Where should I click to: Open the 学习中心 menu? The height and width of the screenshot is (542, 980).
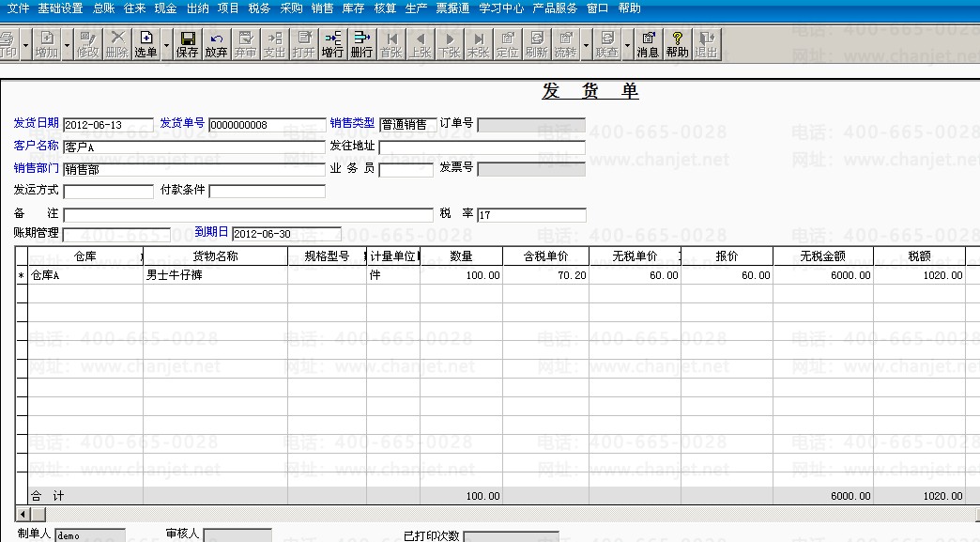click(501, 8)
